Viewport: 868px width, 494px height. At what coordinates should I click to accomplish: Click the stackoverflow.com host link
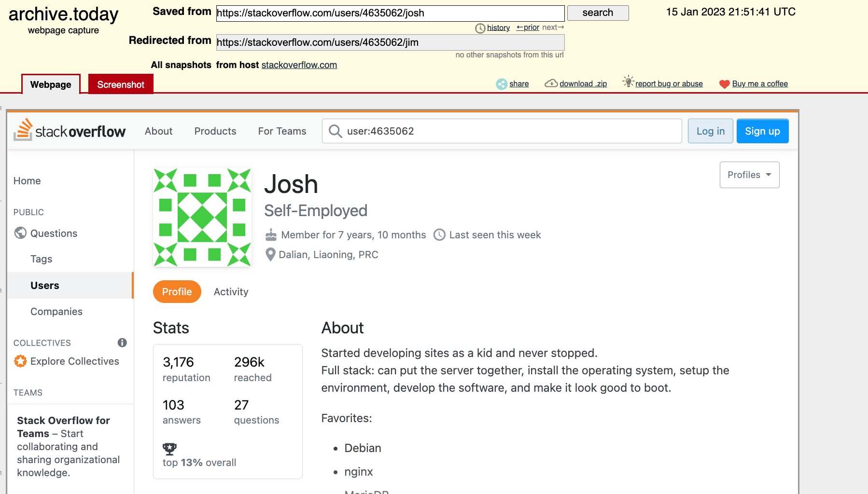click(299, 65)
